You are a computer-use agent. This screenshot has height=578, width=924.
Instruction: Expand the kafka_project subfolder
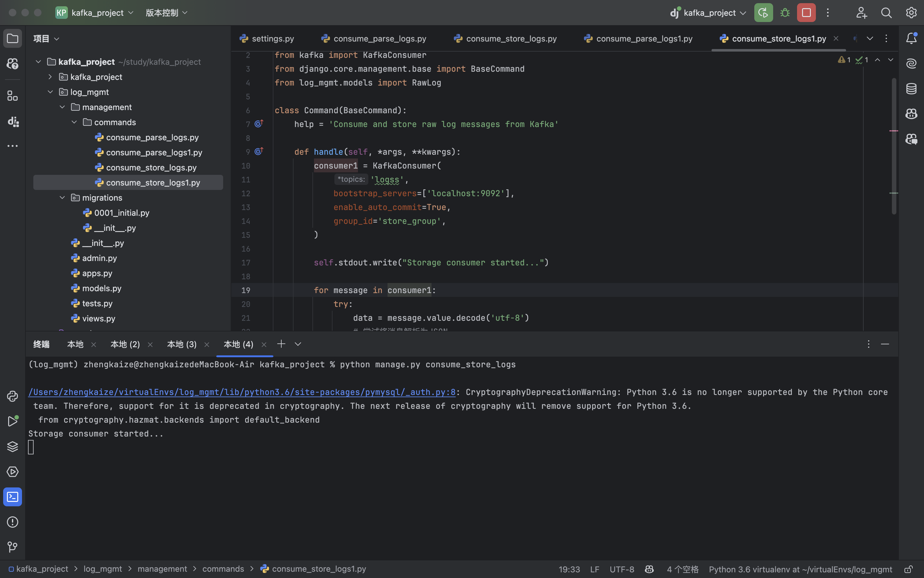tap(50, 77)
